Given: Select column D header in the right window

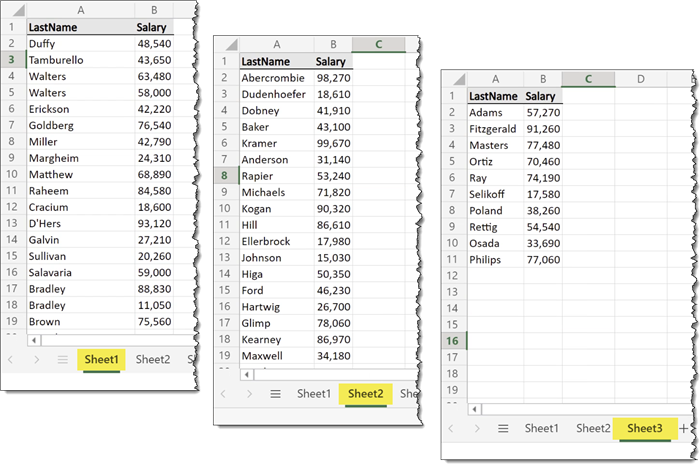Looking at the screenshot, I should 640,79.
